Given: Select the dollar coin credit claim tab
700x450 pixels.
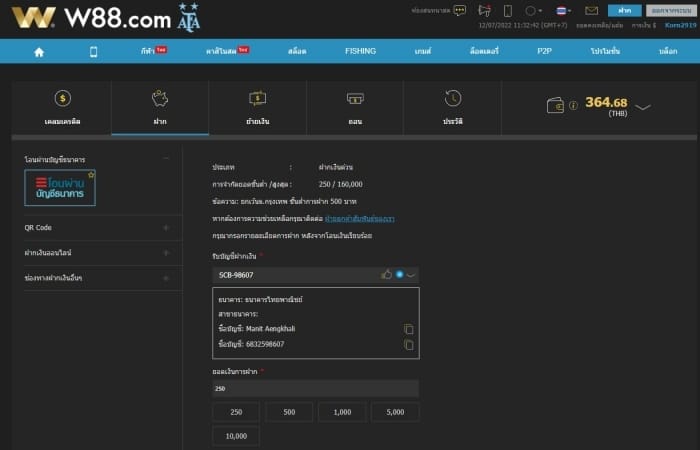Looking at the screenshot, I should pos(62,108).
